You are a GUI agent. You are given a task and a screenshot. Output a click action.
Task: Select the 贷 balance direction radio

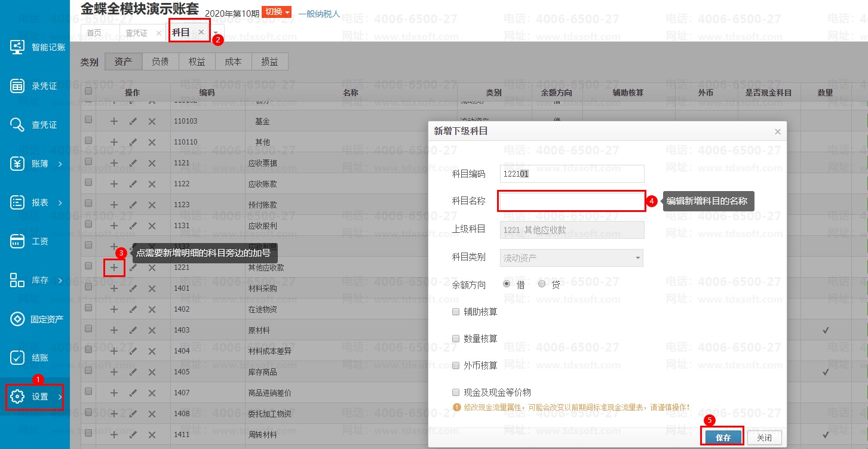[x=542, y=285]
